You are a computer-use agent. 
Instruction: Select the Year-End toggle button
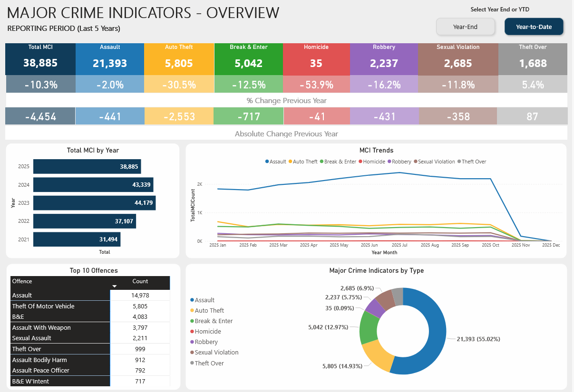pos(465,27)
